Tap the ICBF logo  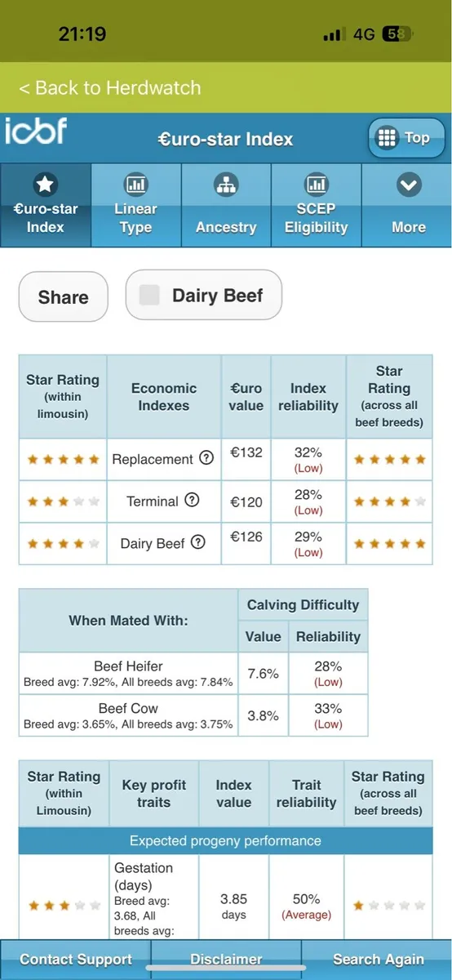pos(36,132)
